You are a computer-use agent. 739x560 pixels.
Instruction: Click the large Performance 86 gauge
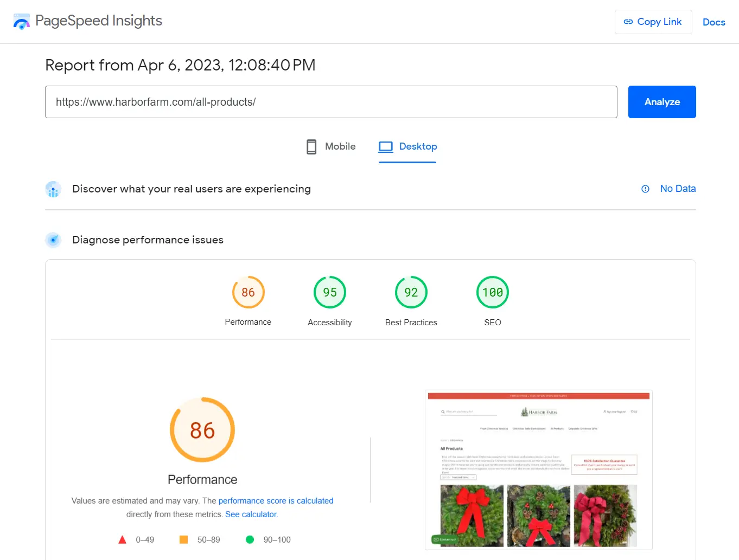(x=202, y=430)
